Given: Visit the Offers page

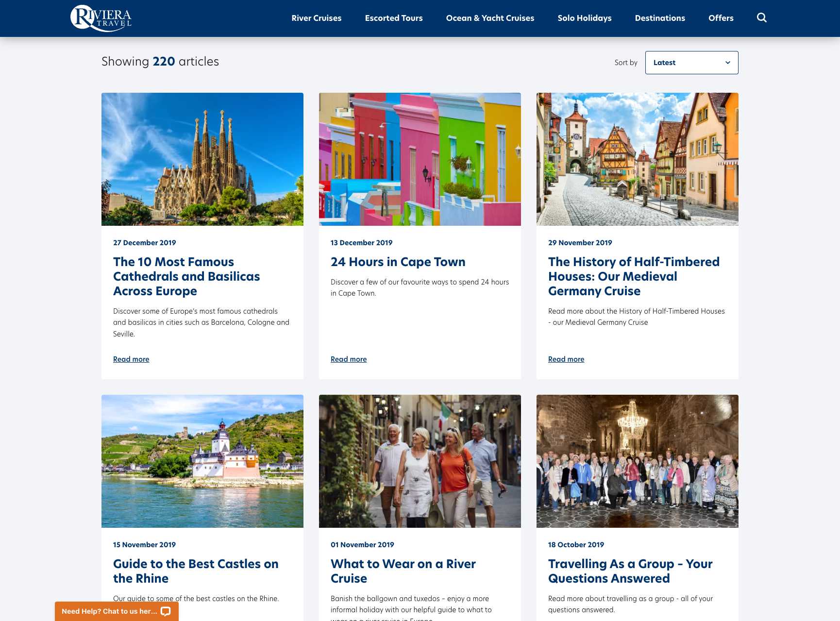Looking at the screenshot, I should pos(721,18).
